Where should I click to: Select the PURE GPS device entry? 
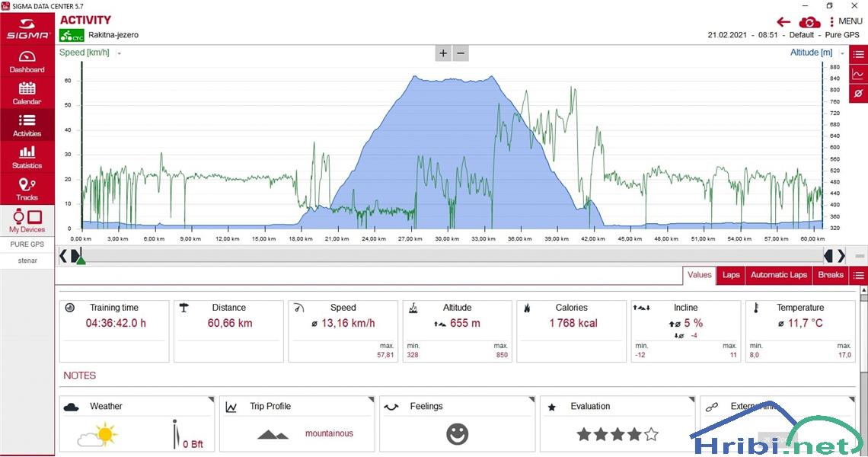[27, 244]
